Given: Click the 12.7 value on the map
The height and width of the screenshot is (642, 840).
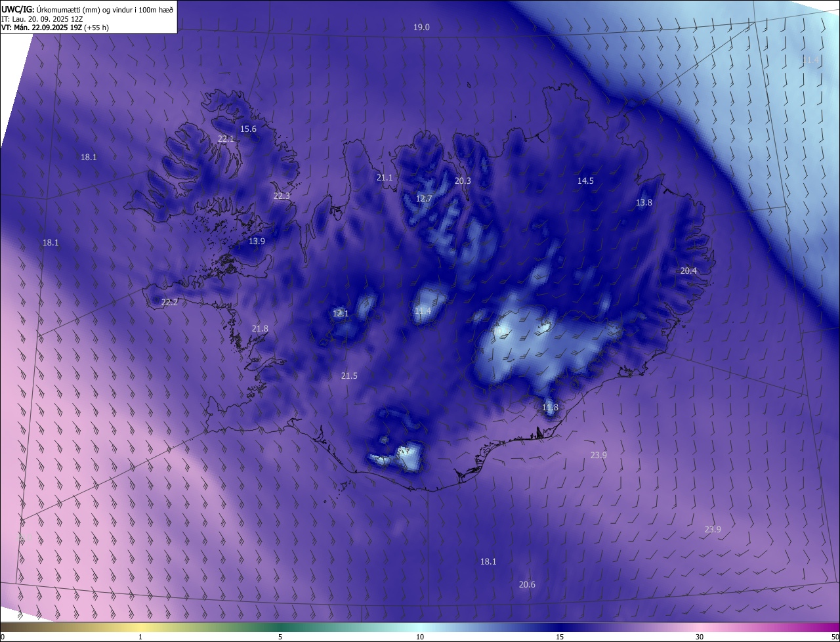Looking at the screenshot, I should coord(424,198).
